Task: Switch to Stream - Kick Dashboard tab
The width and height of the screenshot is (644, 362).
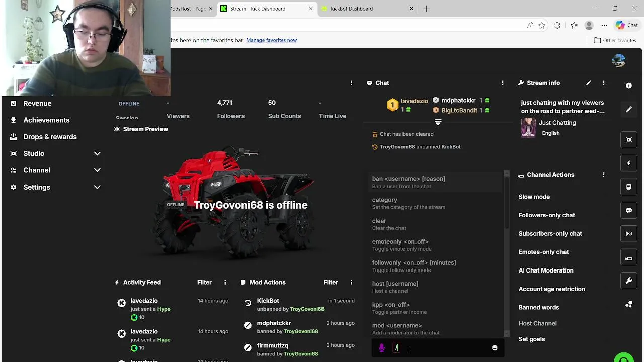Action: coord(267,9)
